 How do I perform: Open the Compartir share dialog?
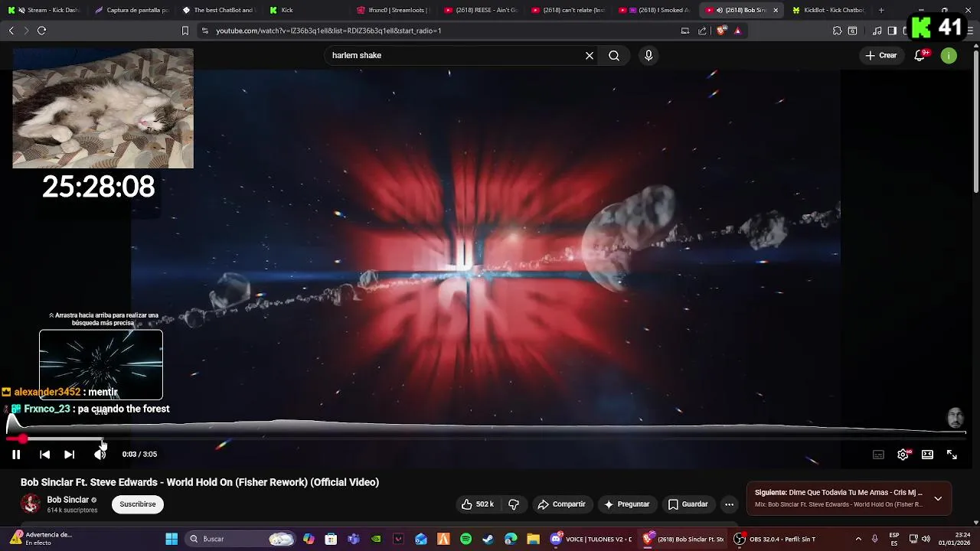562,504
